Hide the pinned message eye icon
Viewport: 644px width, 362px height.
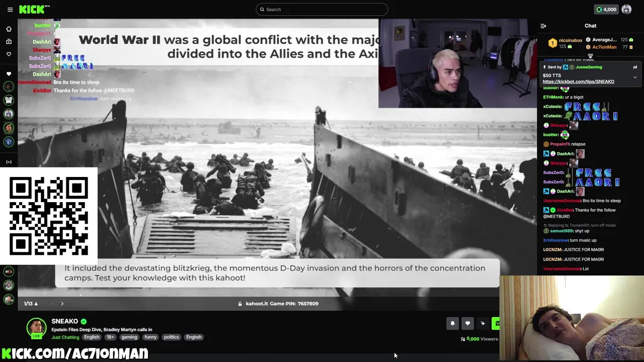[635, 67]
